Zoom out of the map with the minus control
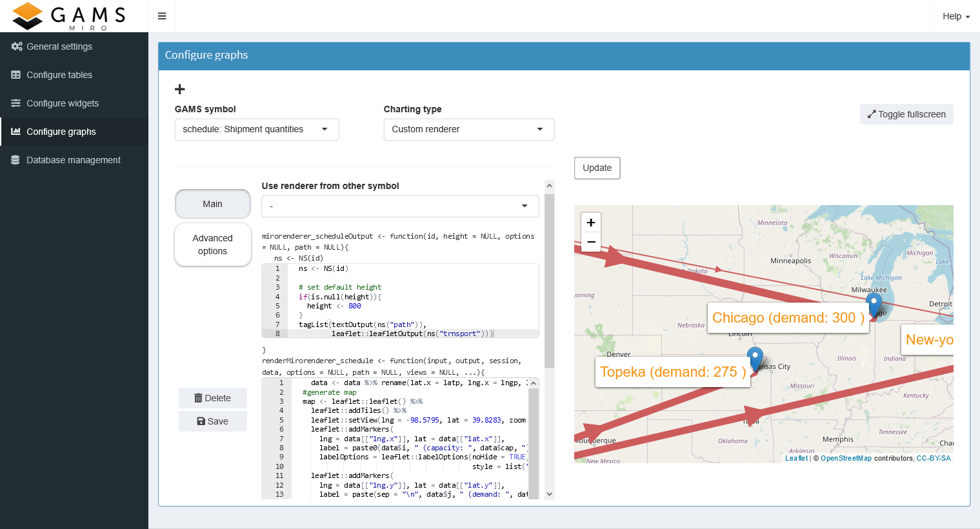The height and width of the screenshot is (529, 980). [590, 242]
